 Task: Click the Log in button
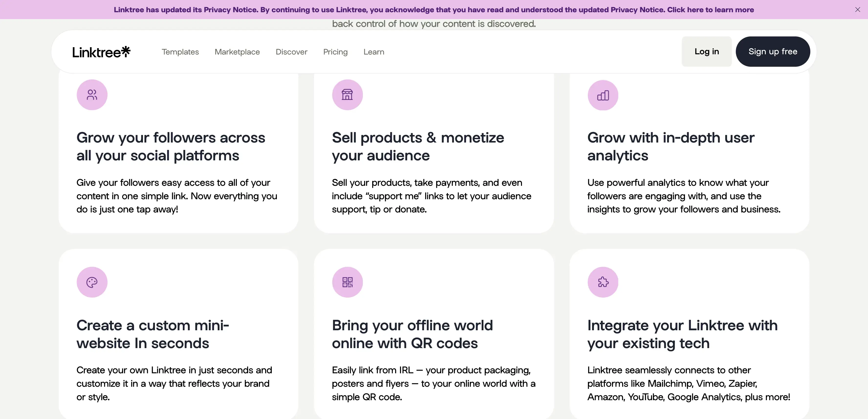click(x=707, y=52)
